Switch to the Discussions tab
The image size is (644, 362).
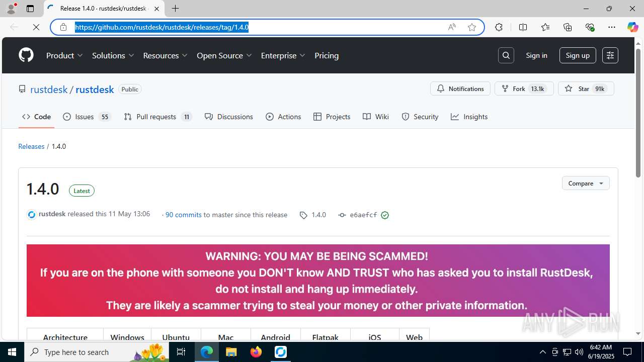pos(229,117)
